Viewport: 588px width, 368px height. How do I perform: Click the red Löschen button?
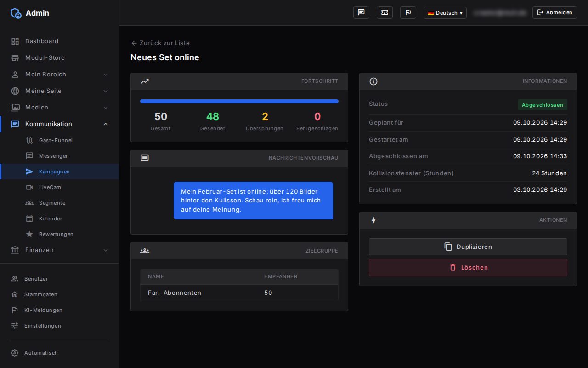pos(468,267)
